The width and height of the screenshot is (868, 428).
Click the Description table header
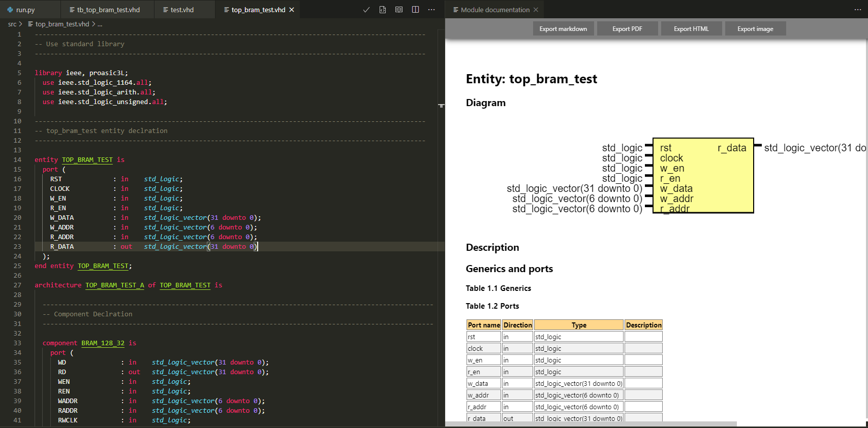click(643, 325)
